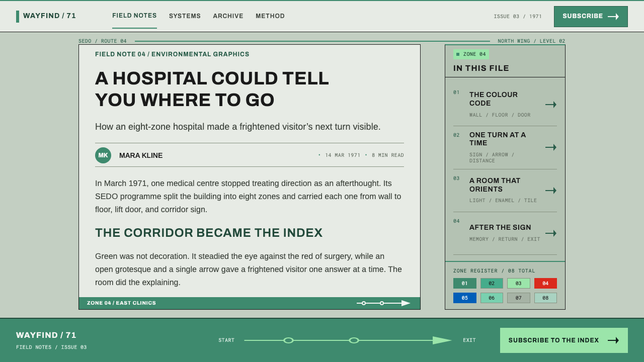This screenshot has height=362, width=644.
Task: Pick the red zone 04 swatch
Action: (x=545, y=284)
